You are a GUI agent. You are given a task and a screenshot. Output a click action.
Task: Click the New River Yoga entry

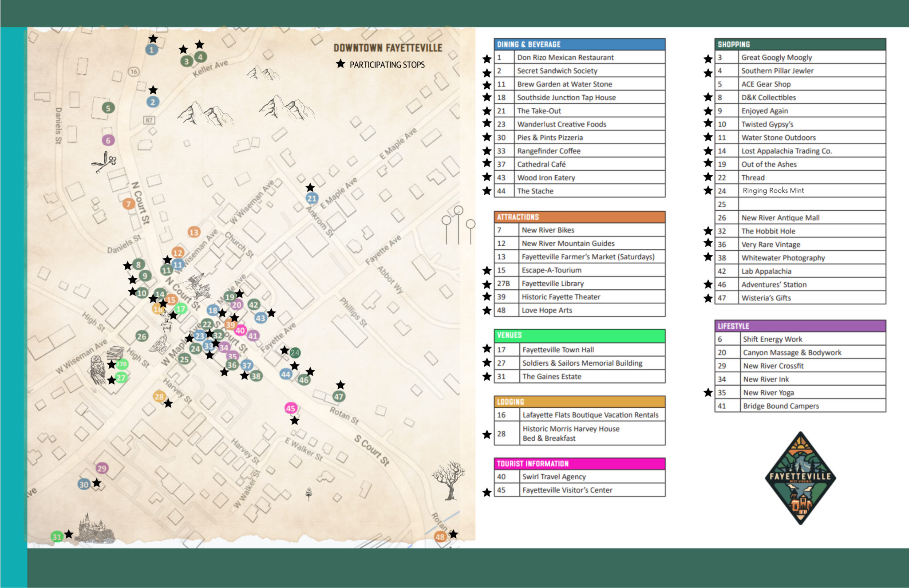[768, 393]
